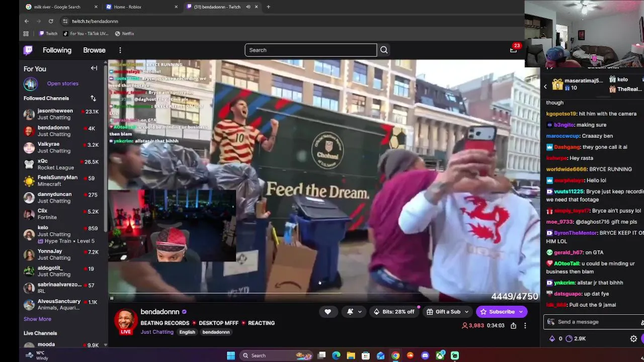This screenshot has height=362, width=644.
Task: Go back in browser history
Action: [x=27, y=21]
